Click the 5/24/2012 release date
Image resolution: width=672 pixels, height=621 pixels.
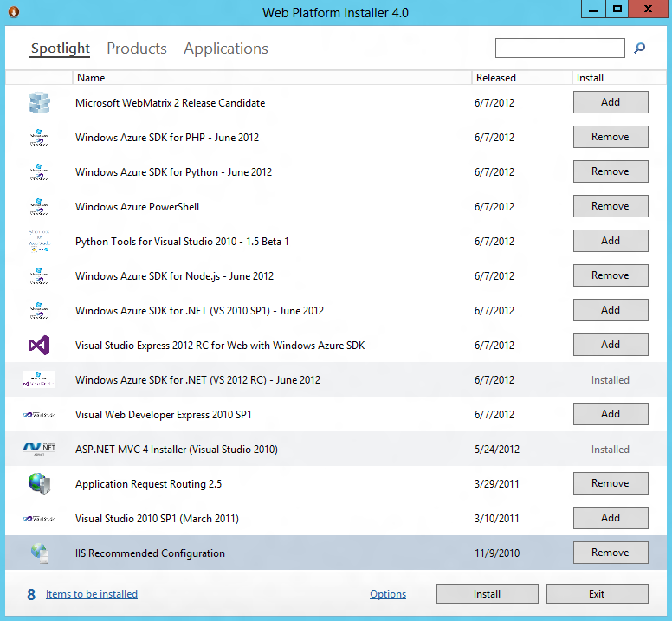(497, 450)
